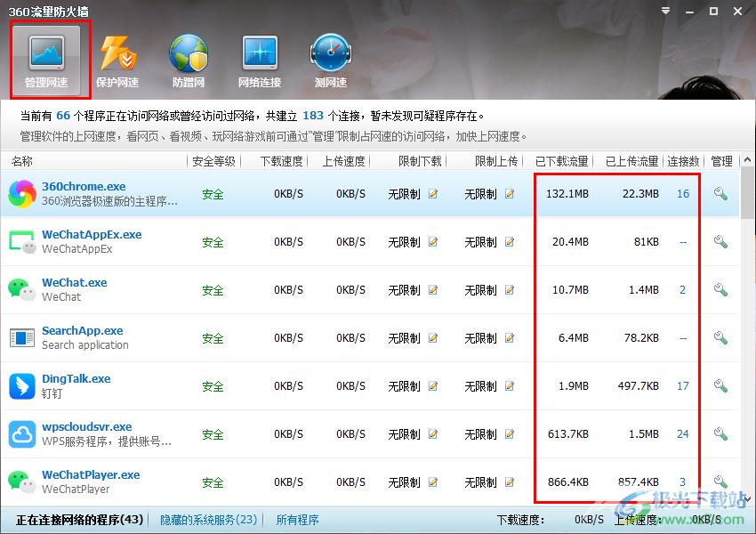Viewport: 756px width, 534px height.
Task: Open the SearchApp.exe name link
Action: [83, 330]
